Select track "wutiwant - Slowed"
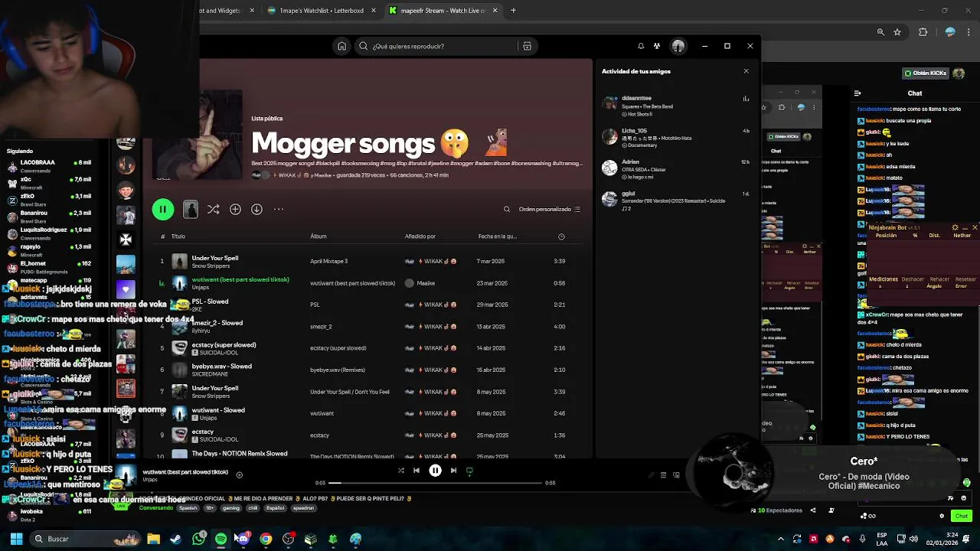Screen dimensions: 980x551 point(218,409)
